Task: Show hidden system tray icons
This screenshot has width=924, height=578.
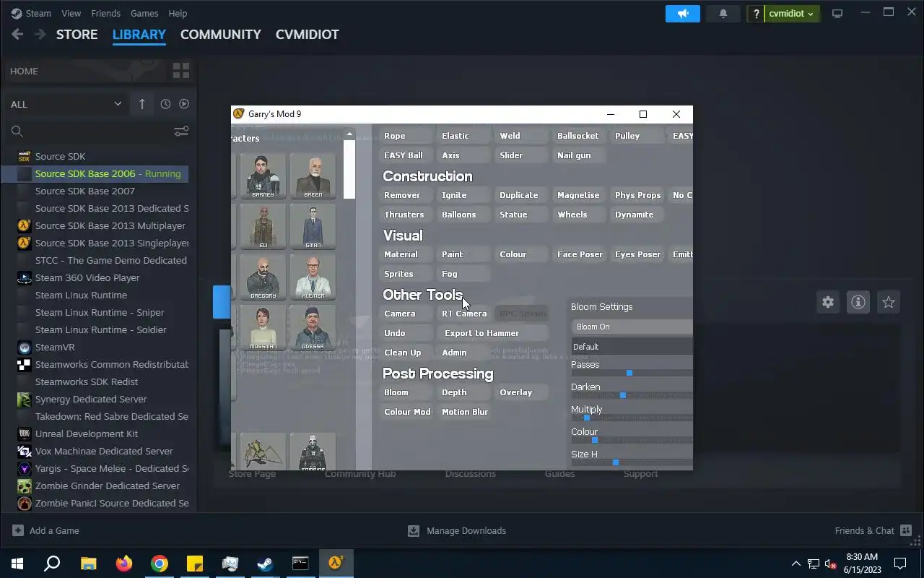Action: pyautogui.click(x=796, y=564)
